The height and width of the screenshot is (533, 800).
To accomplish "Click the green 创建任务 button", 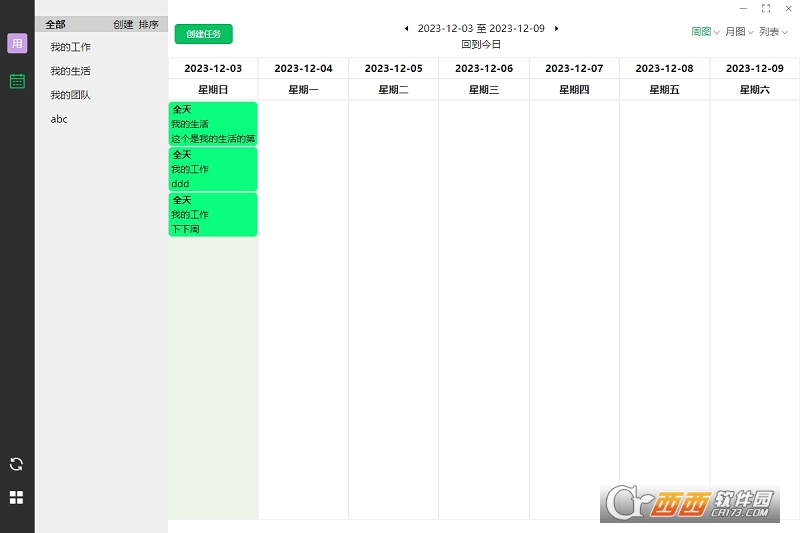I will [204, 34].
